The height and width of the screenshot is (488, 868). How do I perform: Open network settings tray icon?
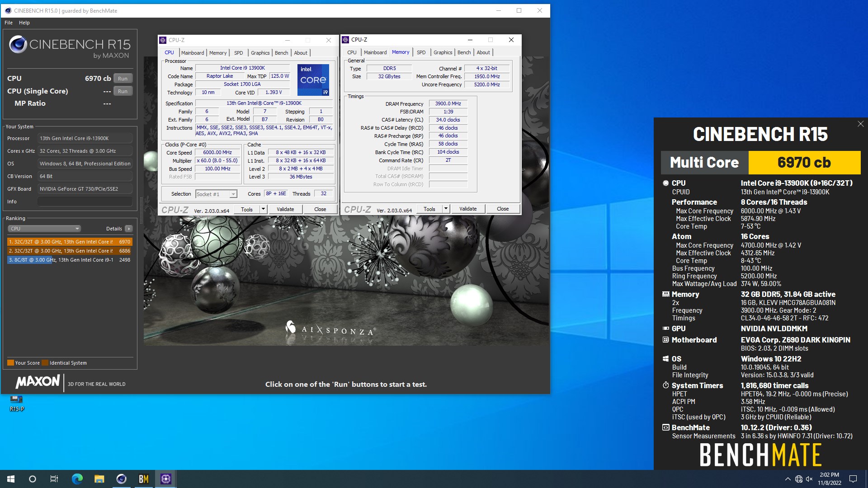(x=799, y=479)
